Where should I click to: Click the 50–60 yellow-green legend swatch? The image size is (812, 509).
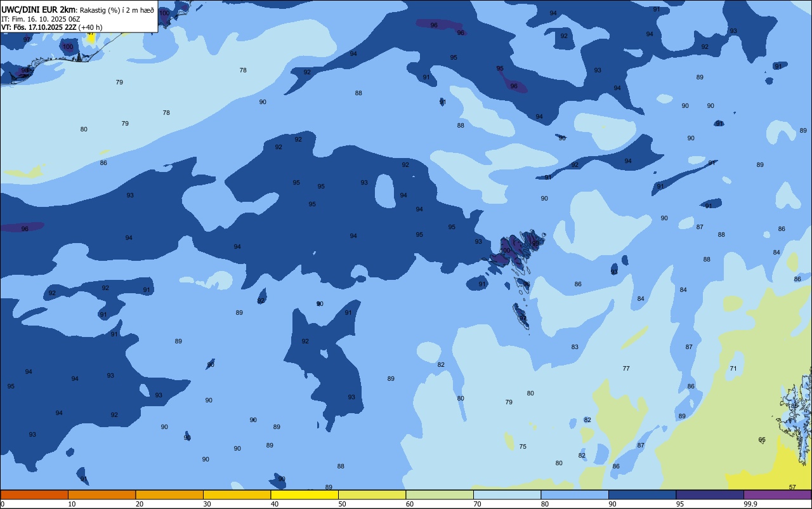coord(372,494)
